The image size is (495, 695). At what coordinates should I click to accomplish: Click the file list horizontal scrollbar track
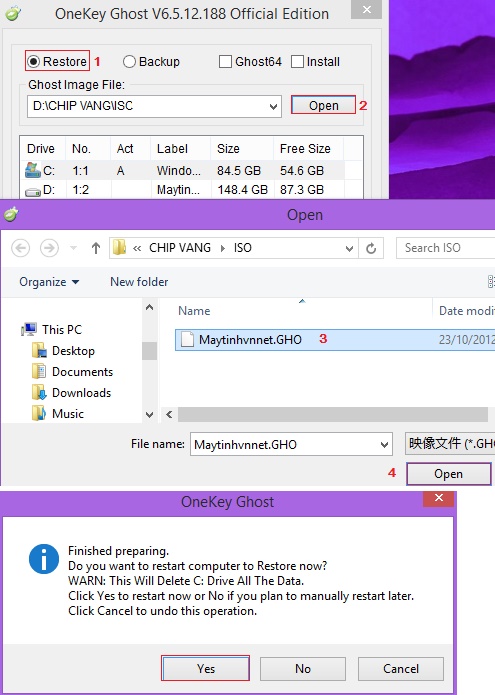[332, 415]
